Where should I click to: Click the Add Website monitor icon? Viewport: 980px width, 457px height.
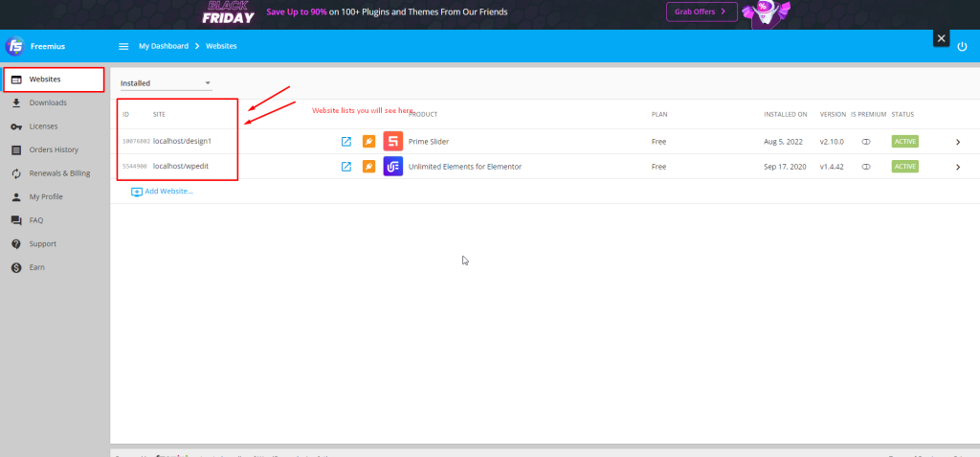(136, 192)
